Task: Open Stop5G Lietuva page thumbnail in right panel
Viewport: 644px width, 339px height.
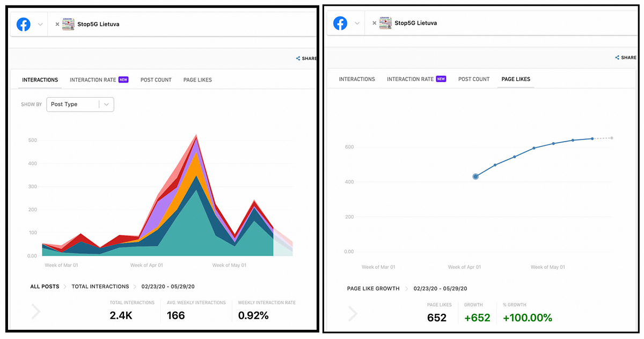Action: point(385,23)
